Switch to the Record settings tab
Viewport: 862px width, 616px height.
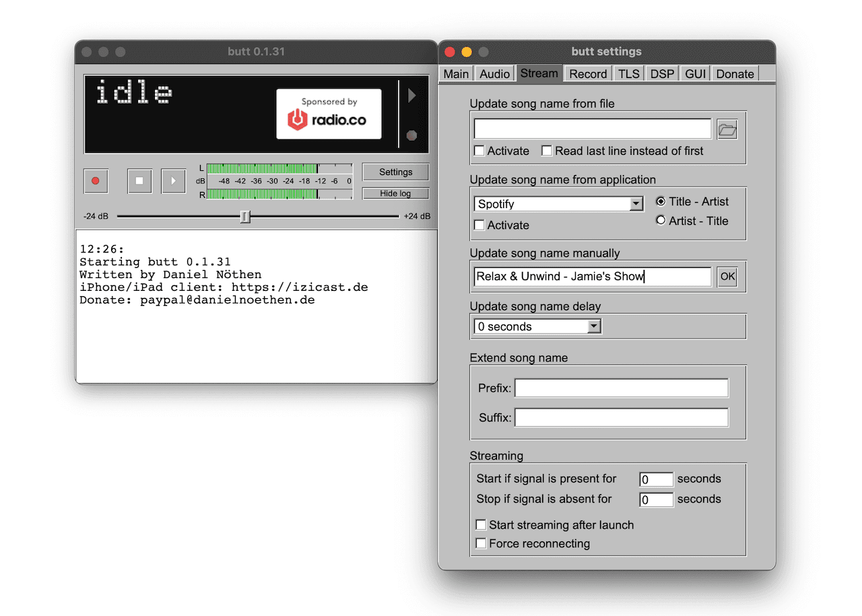[588, 73]
